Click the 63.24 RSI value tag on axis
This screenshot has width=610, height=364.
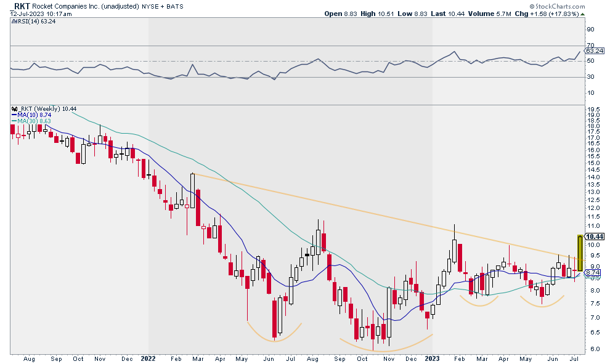pos(595,51)
